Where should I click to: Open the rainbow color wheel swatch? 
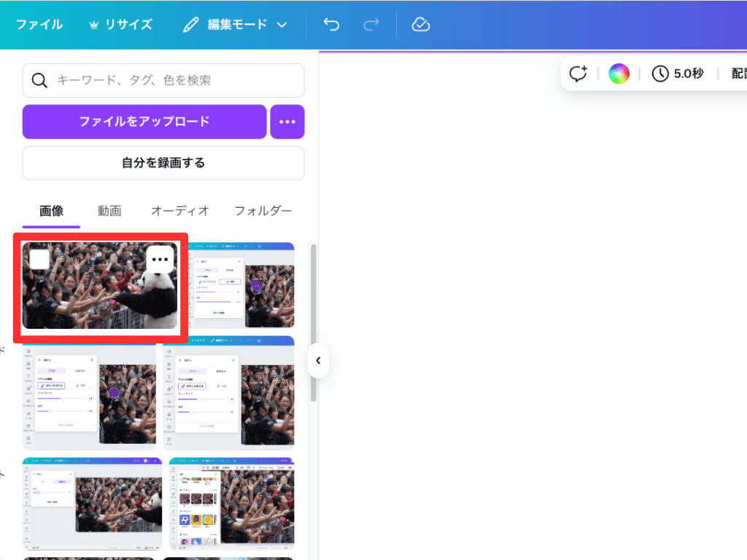coord(619,74)
